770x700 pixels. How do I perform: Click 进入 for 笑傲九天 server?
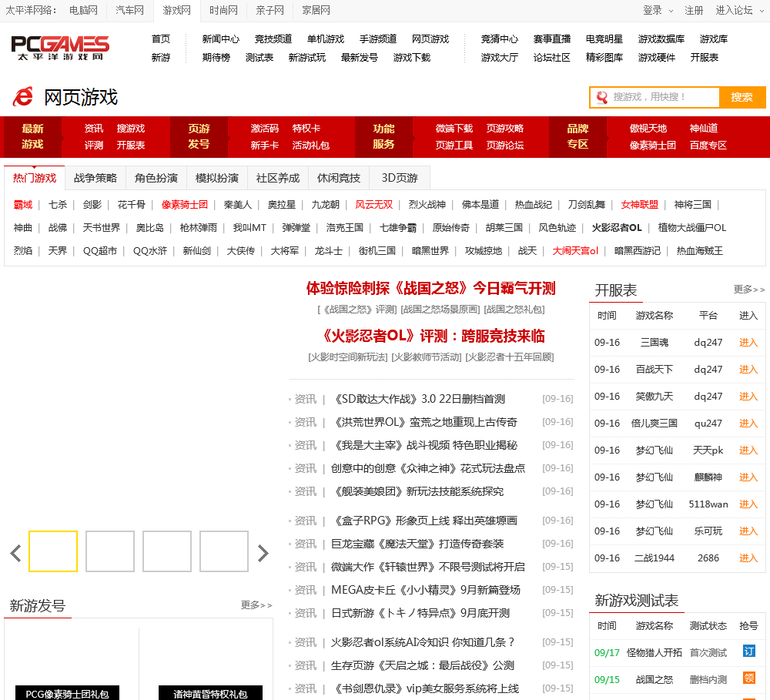(748, 397)
